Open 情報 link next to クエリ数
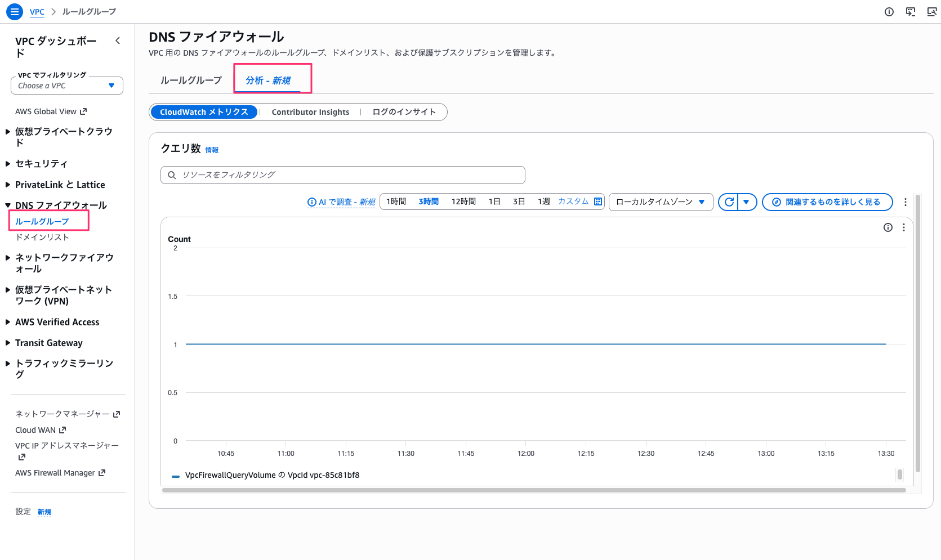Viewport: 941px width, 560px height. pyautogui.click(x=212, y=150)
